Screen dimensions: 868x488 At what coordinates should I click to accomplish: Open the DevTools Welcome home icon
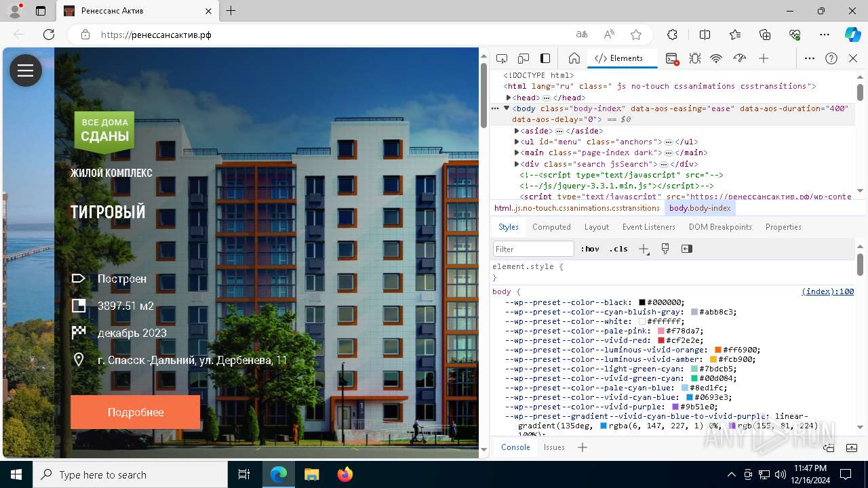pos(574,58)
